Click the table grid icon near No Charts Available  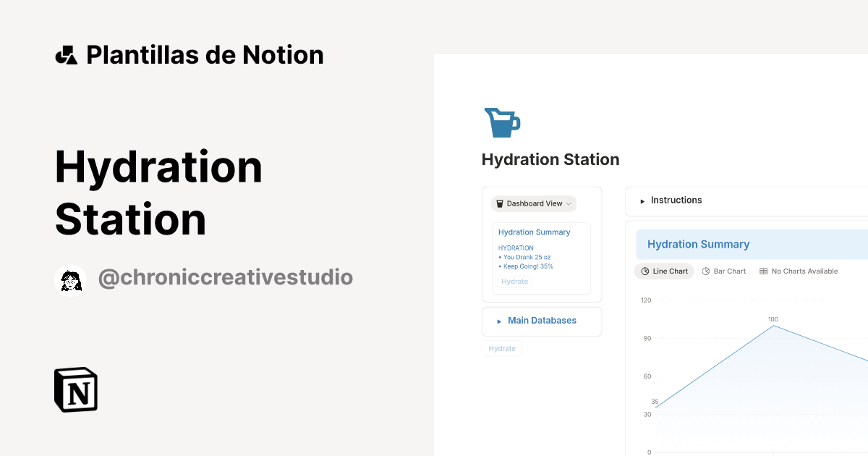763,271
